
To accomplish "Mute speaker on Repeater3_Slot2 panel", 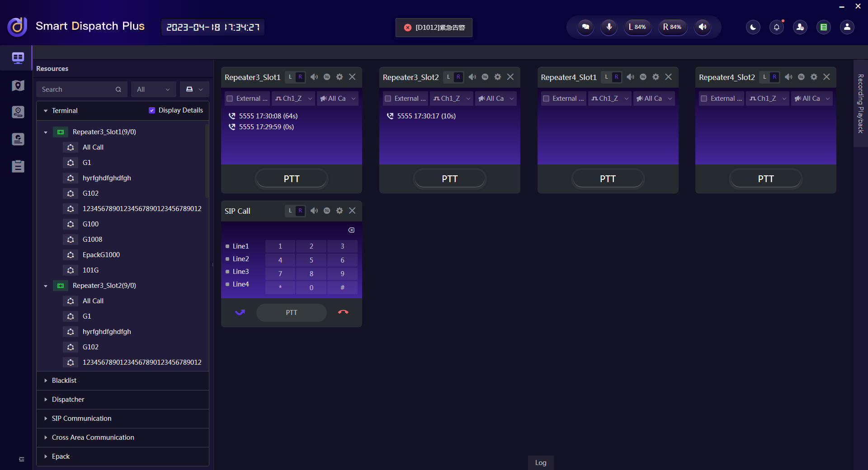I will 472,77.
